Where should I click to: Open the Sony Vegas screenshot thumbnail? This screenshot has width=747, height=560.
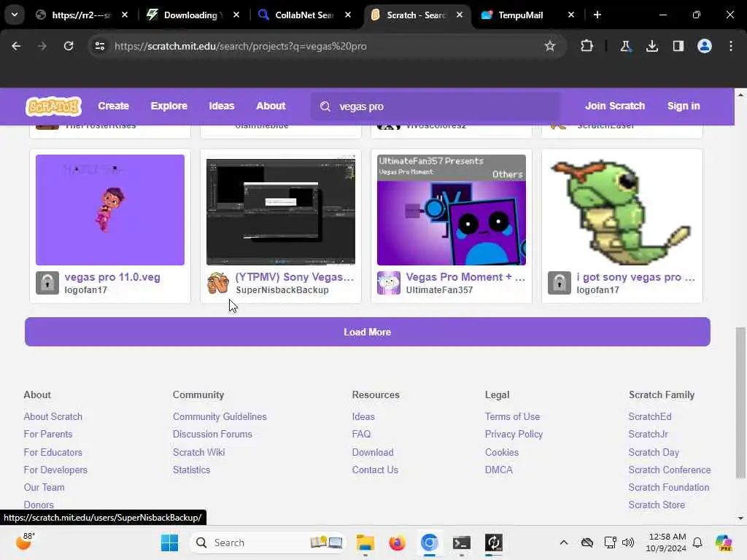click(281, 210)
